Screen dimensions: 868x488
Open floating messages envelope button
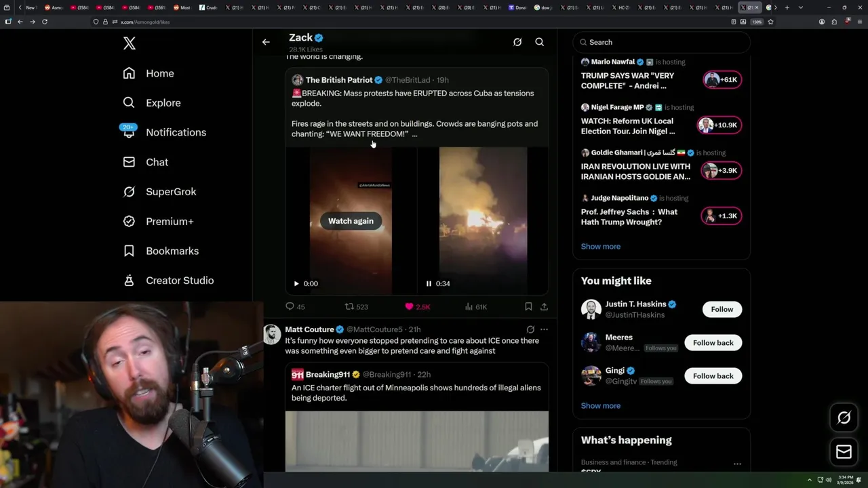coord(844,452)
